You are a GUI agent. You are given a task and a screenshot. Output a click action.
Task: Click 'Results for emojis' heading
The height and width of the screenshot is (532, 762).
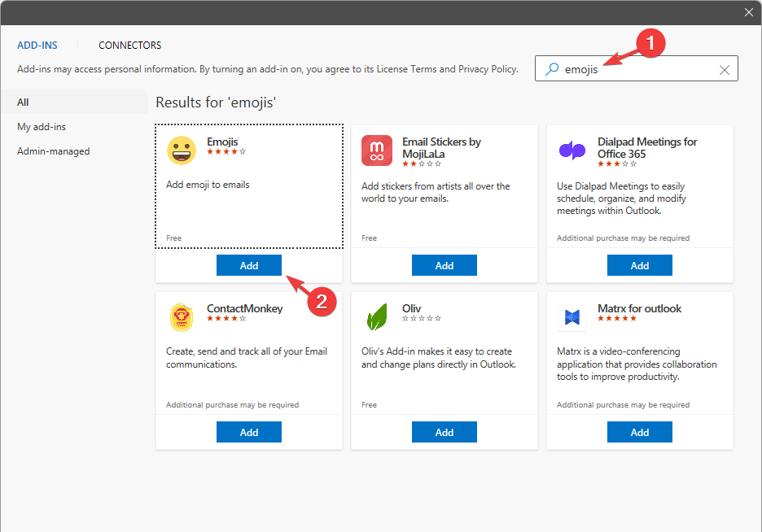coord(216,102)
